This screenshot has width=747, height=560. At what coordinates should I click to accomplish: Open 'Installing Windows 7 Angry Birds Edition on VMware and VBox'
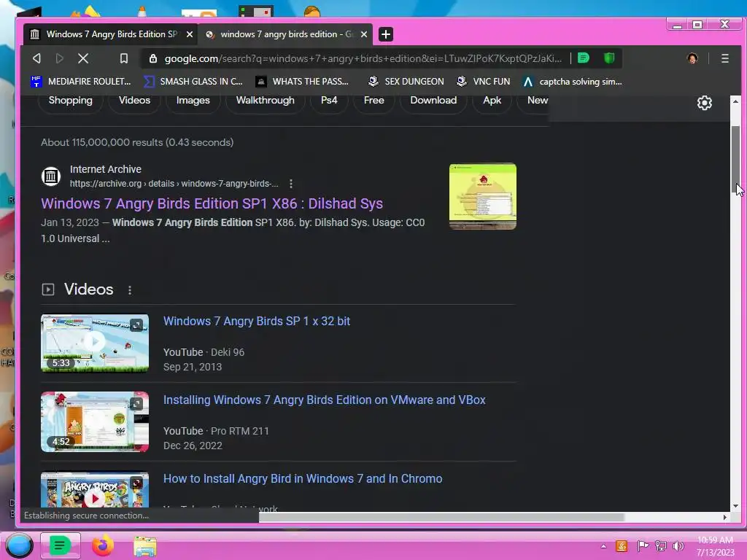coord(325,400)
